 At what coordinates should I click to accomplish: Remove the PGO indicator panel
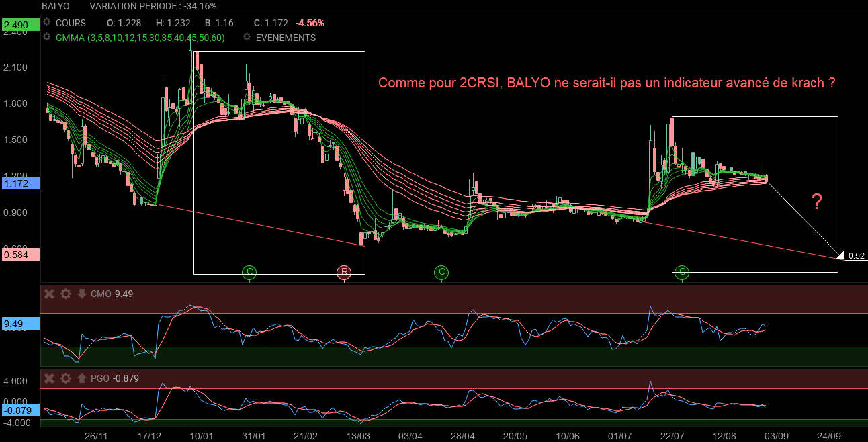[x=49, y=378]
